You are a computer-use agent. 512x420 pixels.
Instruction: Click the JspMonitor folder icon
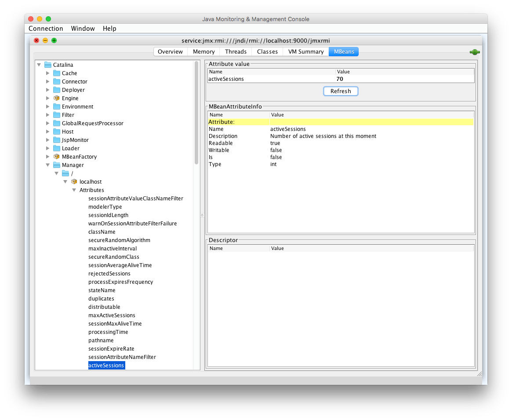point(57,140)
